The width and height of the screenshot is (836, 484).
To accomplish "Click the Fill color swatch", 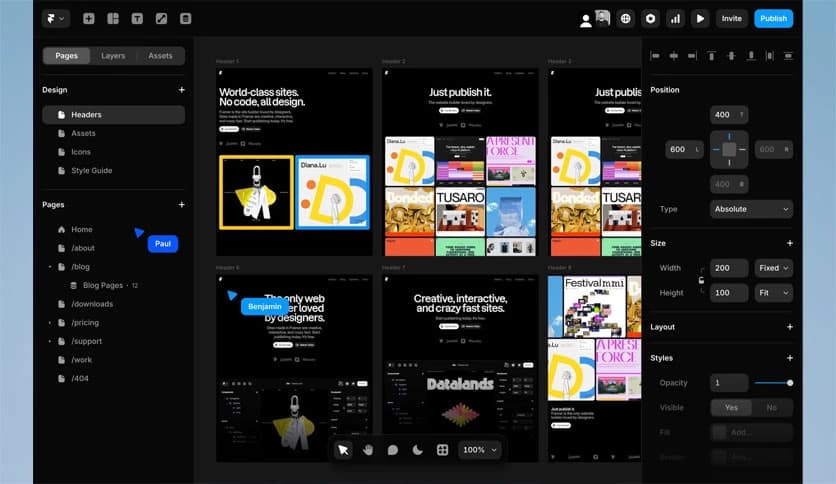I will 719,432.
